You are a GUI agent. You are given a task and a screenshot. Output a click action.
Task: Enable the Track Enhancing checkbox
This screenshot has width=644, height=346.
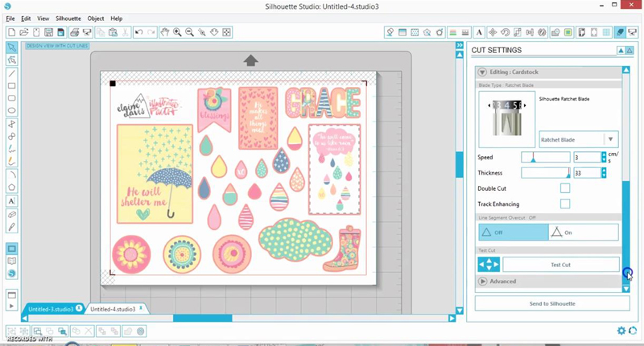pyautogui.click(x=565, y=204)
